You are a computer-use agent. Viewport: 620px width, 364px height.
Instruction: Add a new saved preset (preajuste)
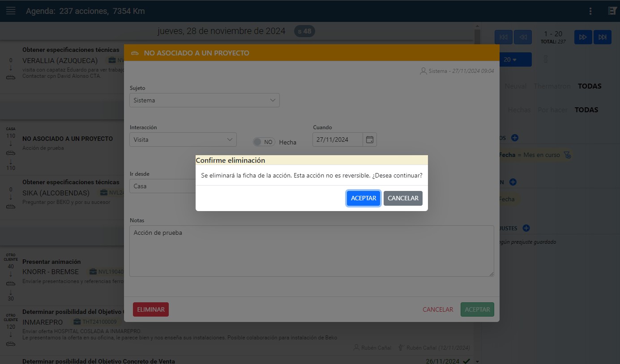[x=526, y=228]
